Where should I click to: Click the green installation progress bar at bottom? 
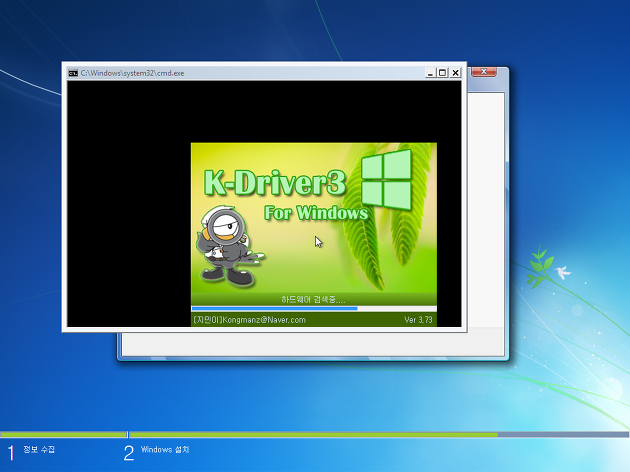314,435
